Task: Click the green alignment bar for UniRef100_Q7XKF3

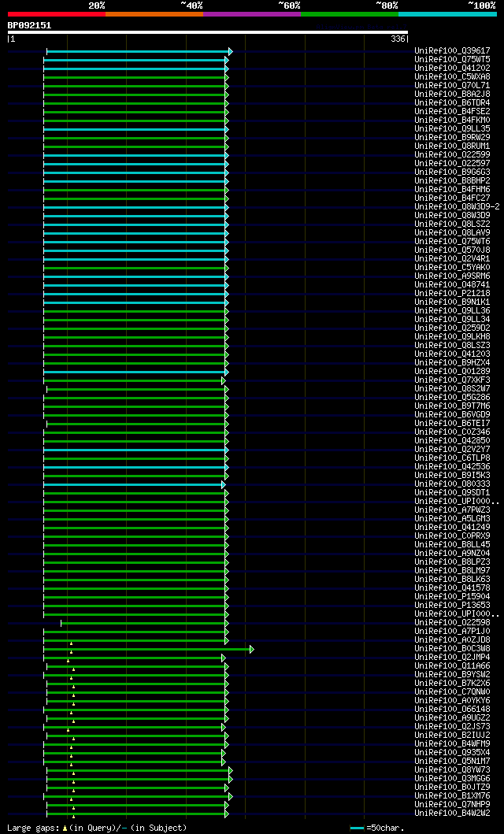Action: [132, 381]
